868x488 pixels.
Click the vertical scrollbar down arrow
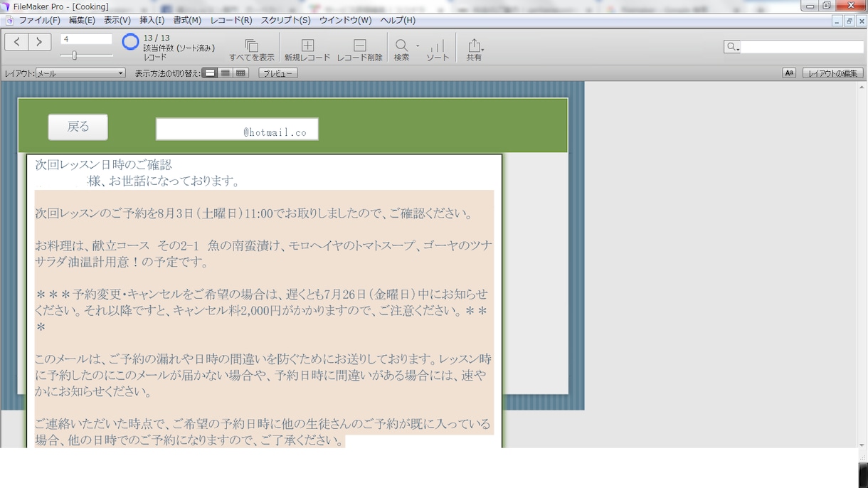pos(862,444)
